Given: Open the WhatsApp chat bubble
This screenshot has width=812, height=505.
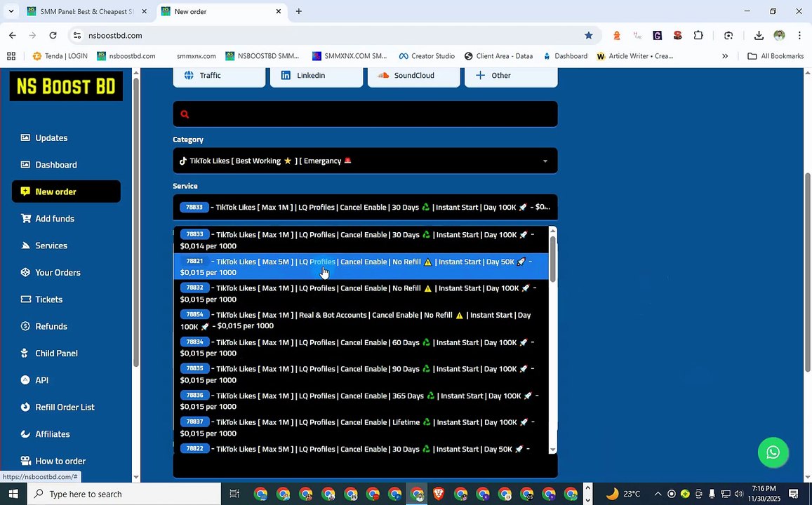Looking at the screenshot, I should [x=773, y=452].
